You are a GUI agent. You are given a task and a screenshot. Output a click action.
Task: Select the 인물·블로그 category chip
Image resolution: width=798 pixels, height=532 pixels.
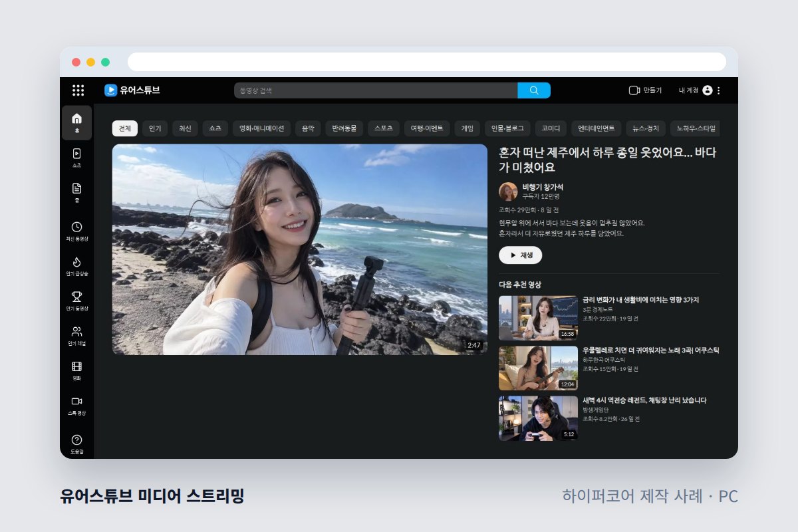pyautogui.click(x=507, y=128)
